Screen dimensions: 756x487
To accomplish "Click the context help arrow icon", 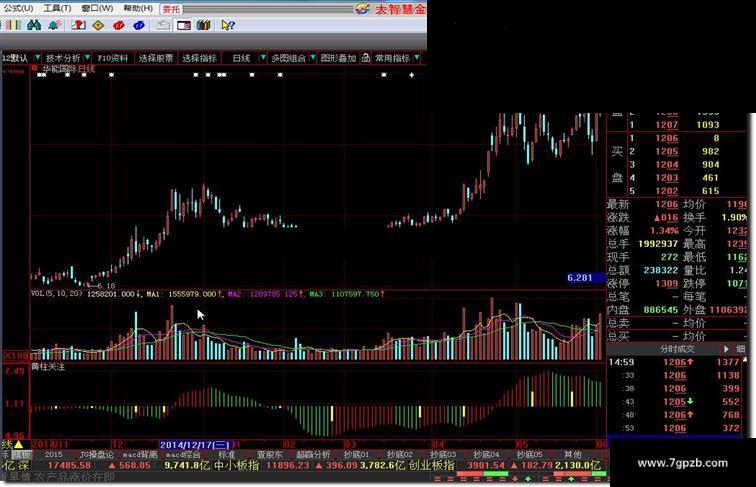I will [228, 25].
